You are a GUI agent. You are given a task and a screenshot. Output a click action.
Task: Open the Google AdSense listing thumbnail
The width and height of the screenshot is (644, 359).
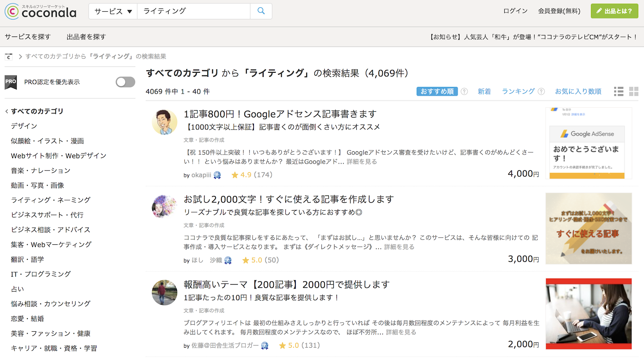coord(588,143)
